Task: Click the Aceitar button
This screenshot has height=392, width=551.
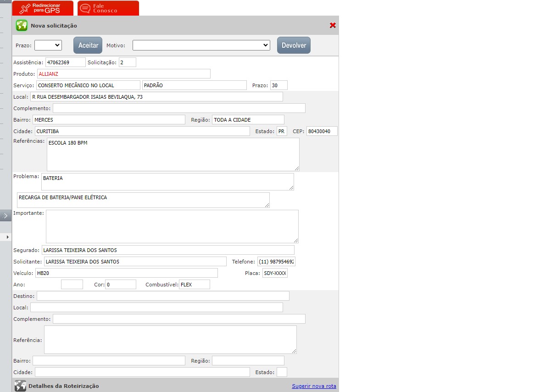Action: point(88,45)
